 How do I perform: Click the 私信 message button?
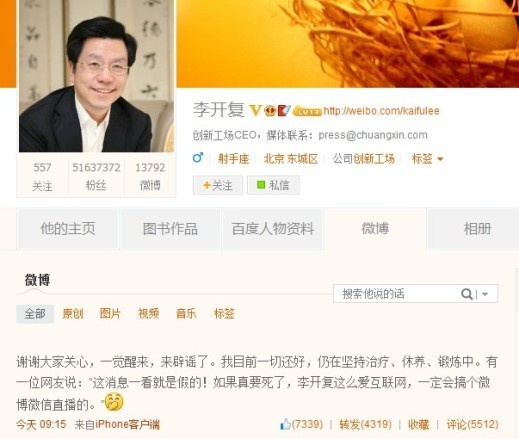click(x=273, y=185)
